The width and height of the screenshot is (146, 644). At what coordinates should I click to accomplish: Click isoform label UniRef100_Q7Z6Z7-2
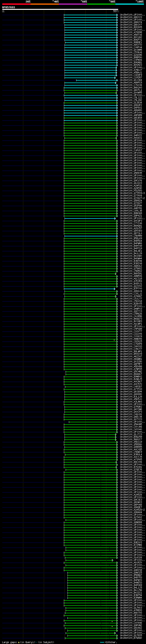132,198
